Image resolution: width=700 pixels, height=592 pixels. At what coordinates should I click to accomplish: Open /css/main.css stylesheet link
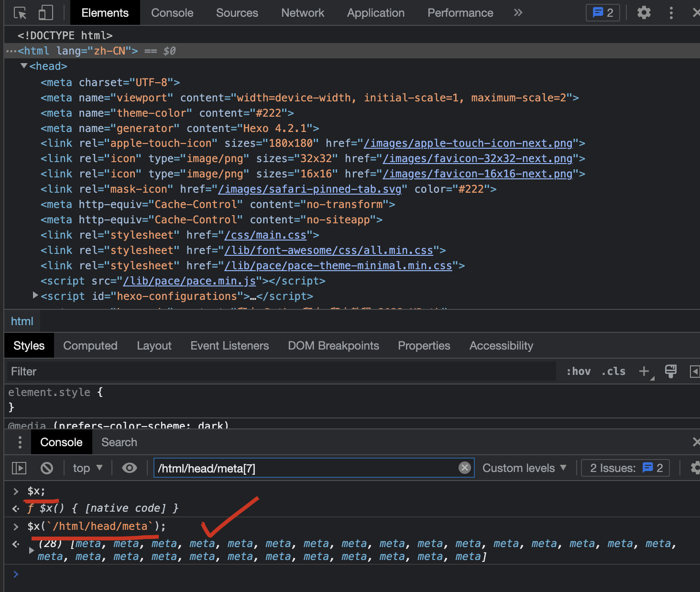click(265, 235)
